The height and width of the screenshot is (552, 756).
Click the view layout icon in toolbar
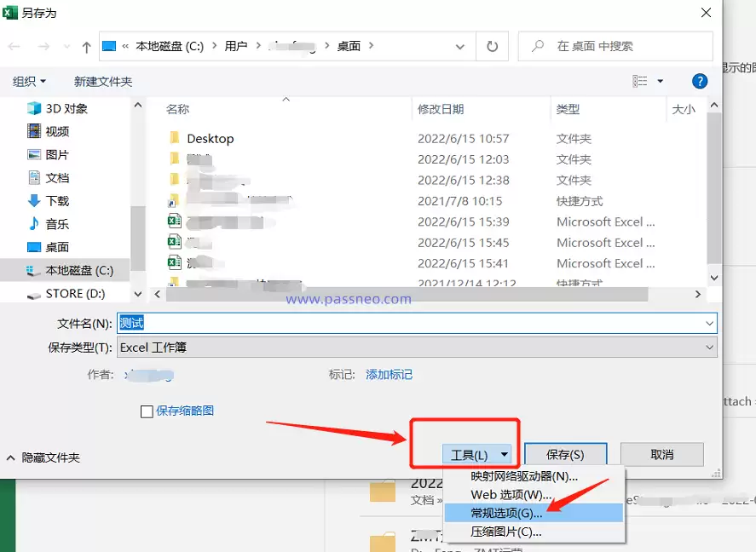click(641, 81)
